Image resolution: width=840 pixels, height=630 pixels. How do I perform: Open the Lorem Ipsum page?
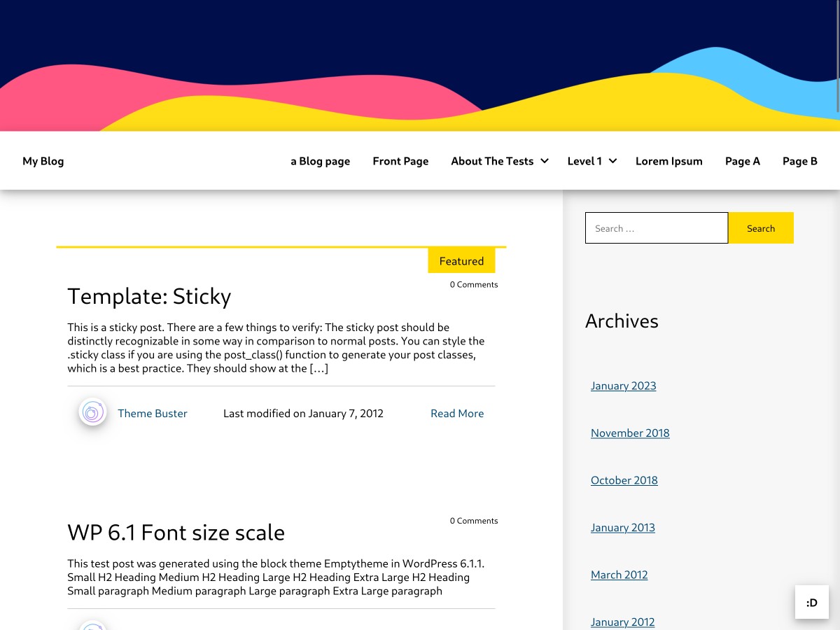(668, 161)
